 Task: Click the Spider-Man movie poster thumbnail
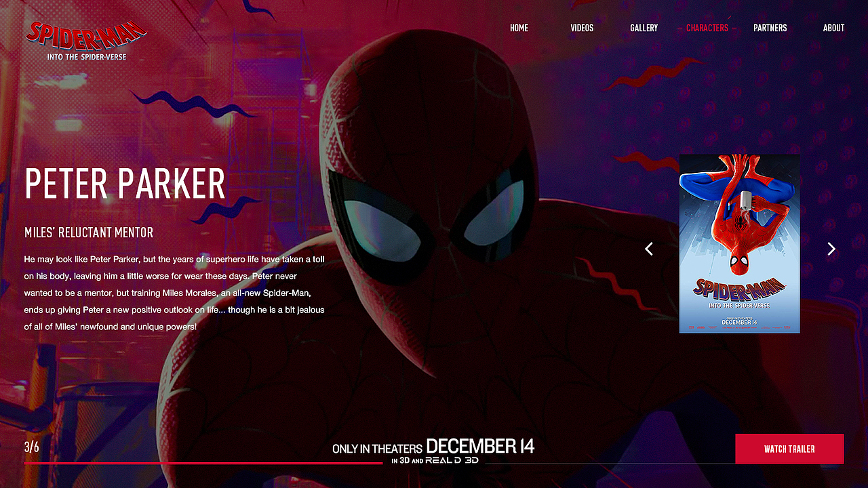[x=740, y=244]
